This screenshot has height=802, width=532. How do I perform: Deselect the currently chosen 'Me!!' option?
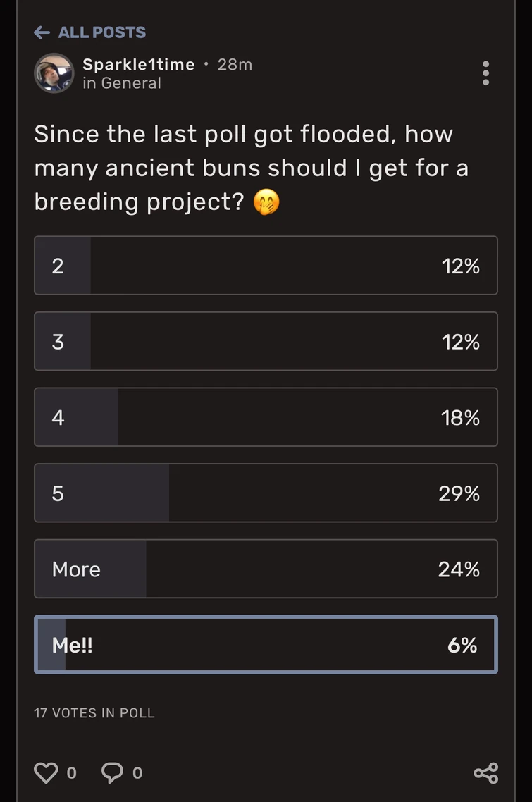coord(266,644)
